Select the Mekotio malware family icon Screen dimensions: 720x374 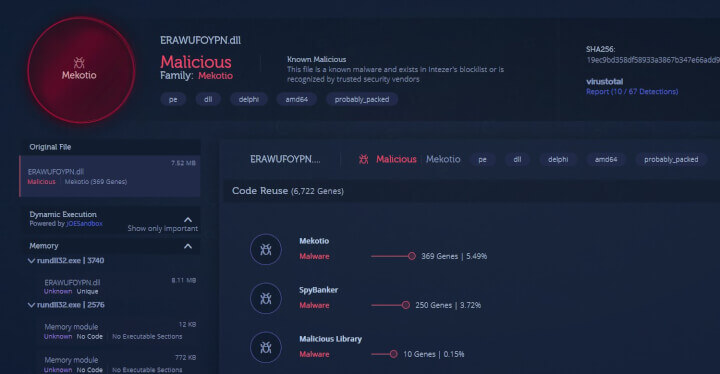pos(265,249)
